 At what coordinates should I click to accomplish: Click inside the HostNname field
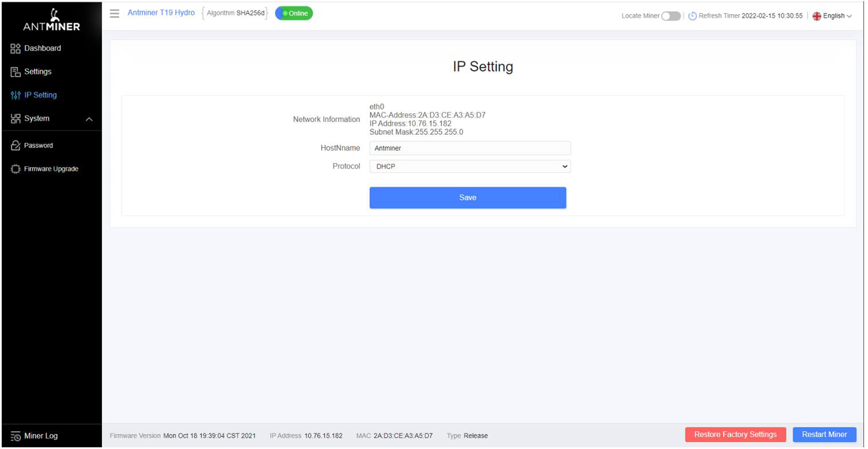pyautogui.click(x=469, y=148)
